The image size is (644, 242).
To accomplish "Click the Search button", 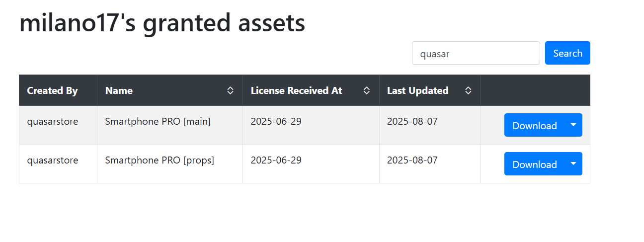I will 567,53.
